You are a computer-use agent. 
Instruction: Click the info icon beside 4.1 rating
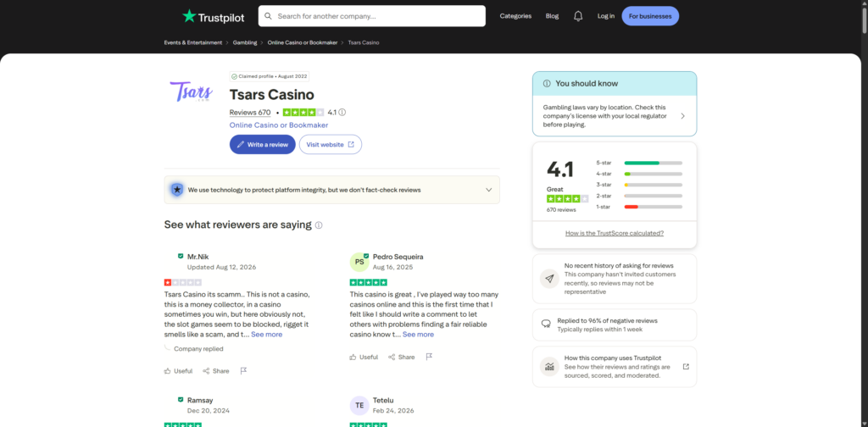pyautogui.click(x=342, y=113)
